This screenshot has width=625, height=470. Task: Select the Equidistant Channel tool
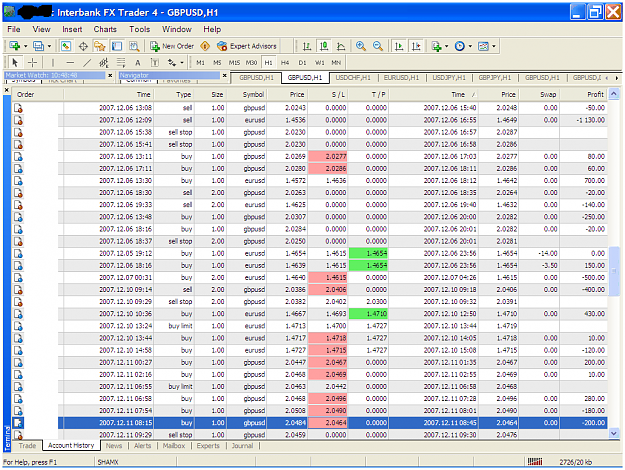(x=104, y=63)
